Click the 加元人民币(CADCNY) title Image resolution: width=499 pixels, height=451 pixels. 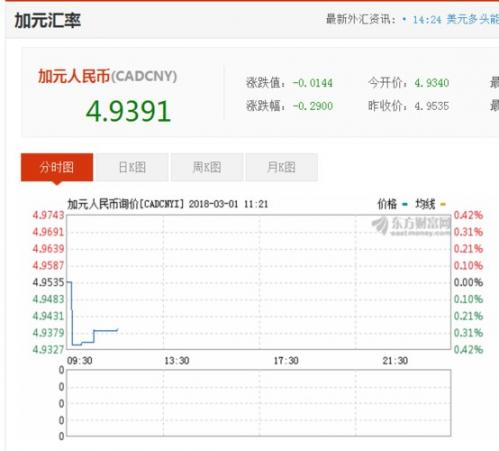click(107, 76)
